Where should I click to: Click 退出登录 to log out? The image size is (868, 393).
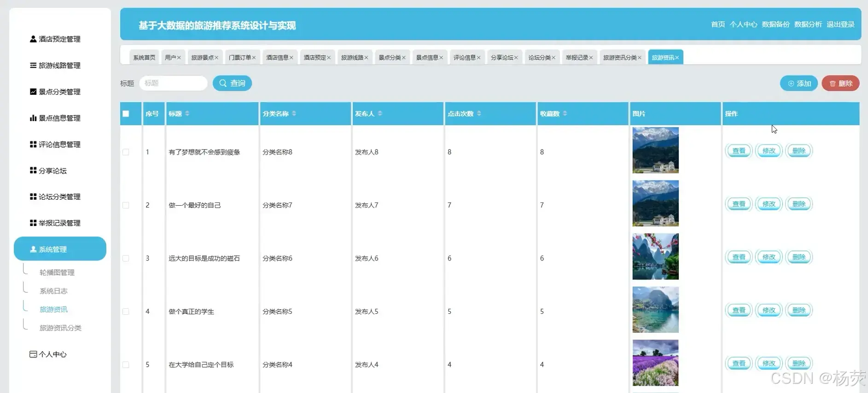point(840,24)
